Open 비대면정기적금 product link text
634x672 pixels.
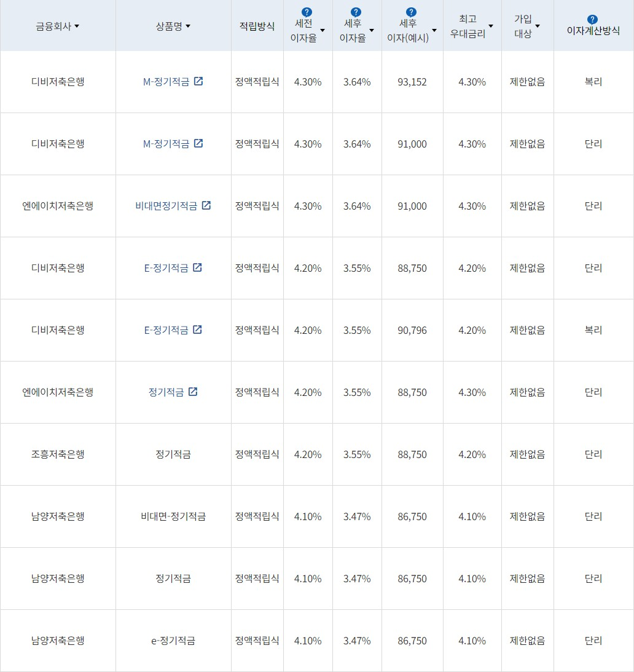click(x=166, y=206)
